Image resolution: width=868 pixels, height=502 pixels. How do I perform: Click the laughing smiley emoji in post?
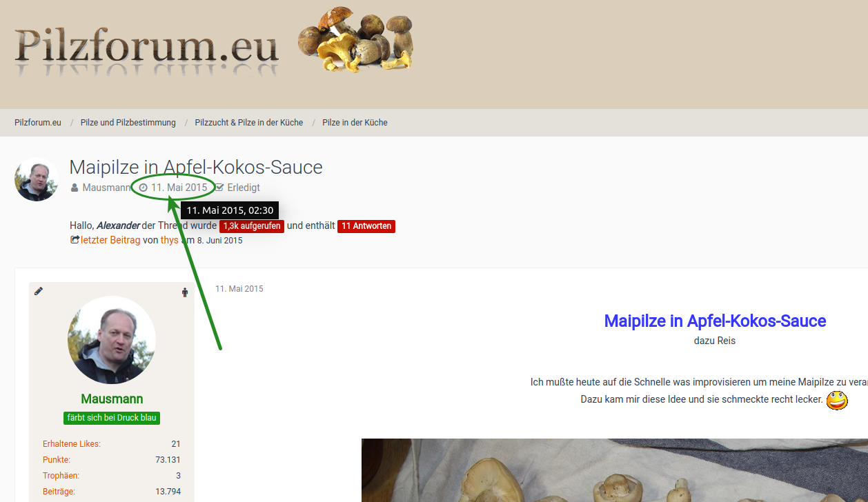[837, 400]
